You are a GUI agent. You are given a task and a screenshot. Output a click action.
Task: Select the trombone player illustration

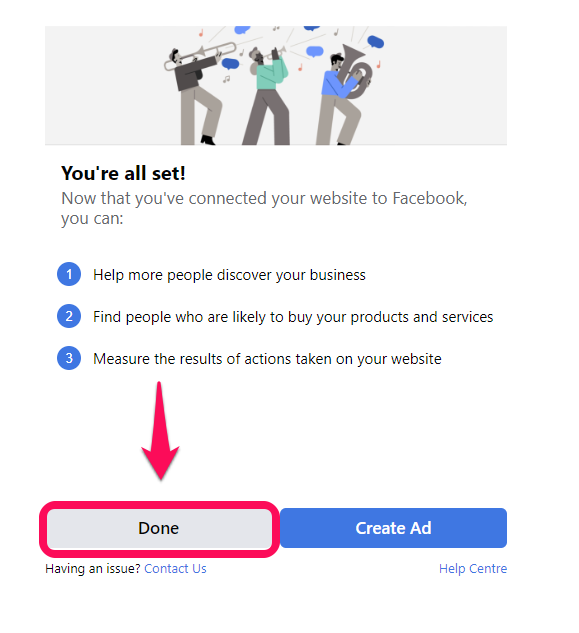[195, 94]
